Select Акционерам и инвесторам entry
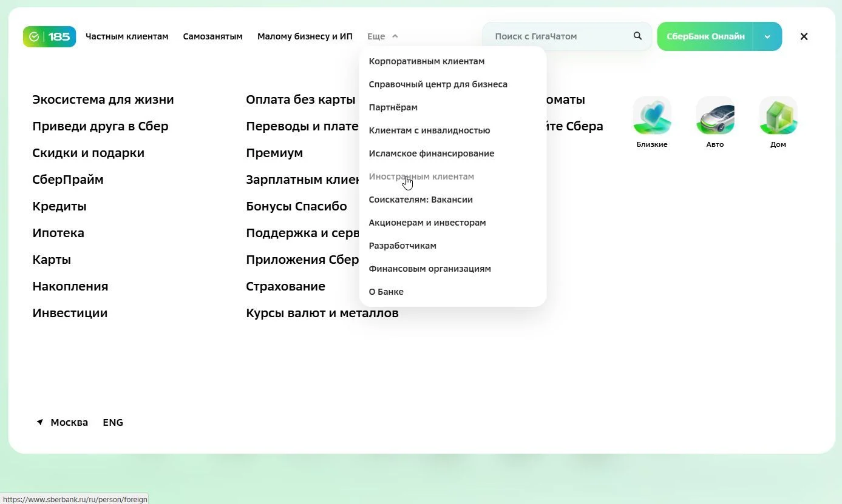 point(427,223)
